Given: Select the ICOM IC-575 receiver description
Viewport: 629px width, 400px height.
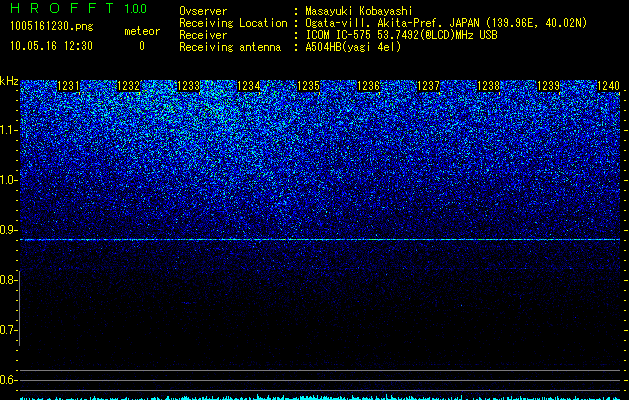Looking at the screenshot, I should 402,35.
